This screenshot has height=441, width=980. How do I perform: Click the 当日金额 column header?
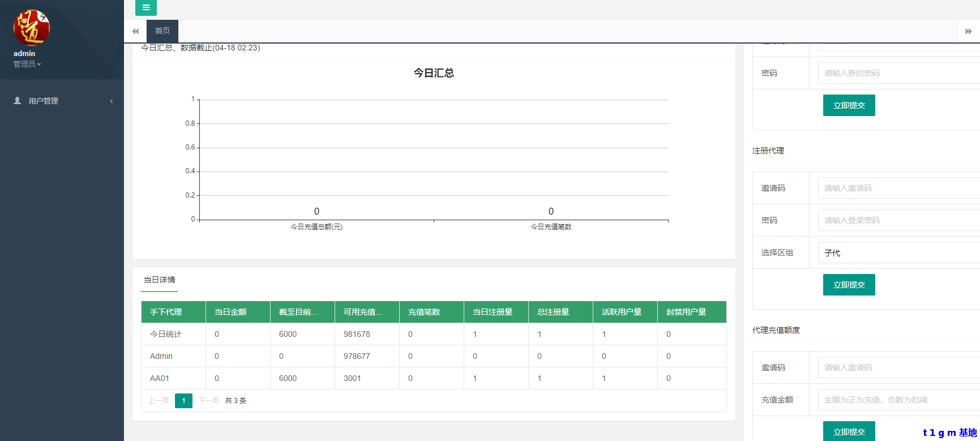230,312
